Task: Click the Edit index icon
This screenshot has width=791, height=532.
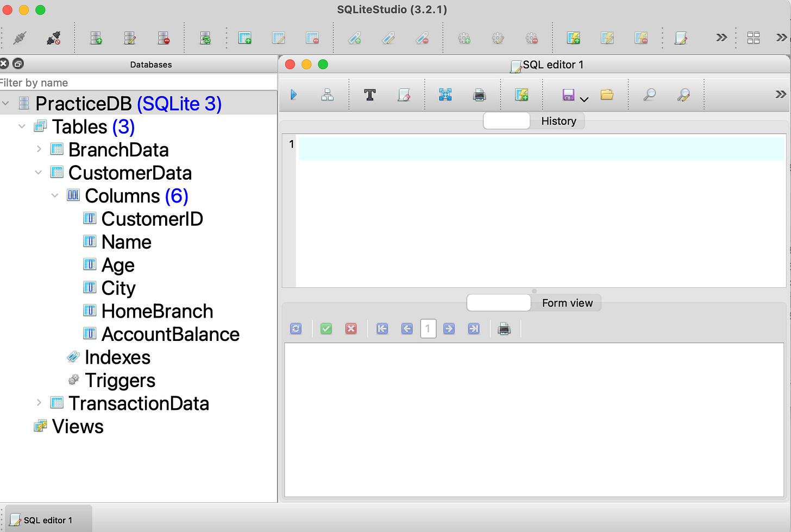Action: click(x=388, y=38)
